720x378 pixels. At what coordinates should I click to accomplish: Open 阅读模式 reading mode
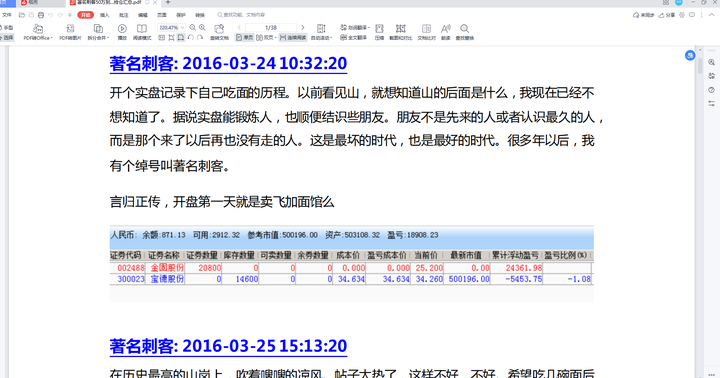click(x=142, y=32)
